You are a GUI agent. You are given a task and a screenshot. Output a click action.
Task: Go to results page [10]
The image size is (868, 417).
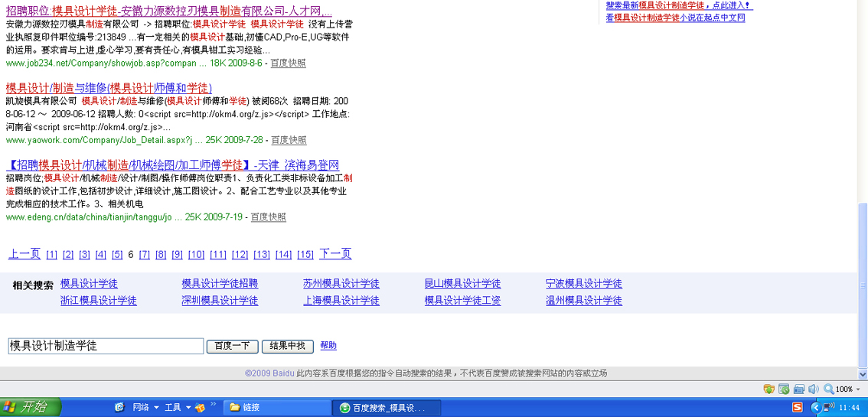tap(197, 254)
